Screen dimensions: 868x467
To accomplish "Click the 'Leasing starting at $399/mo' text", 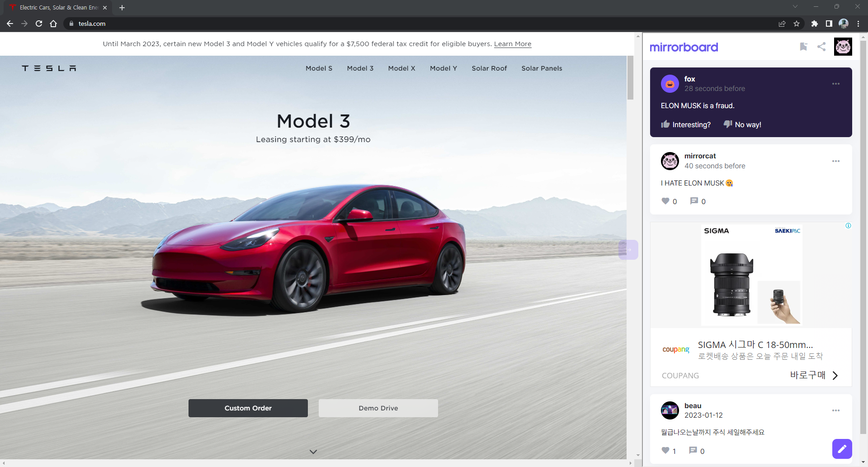I will (x=313, y=139).
